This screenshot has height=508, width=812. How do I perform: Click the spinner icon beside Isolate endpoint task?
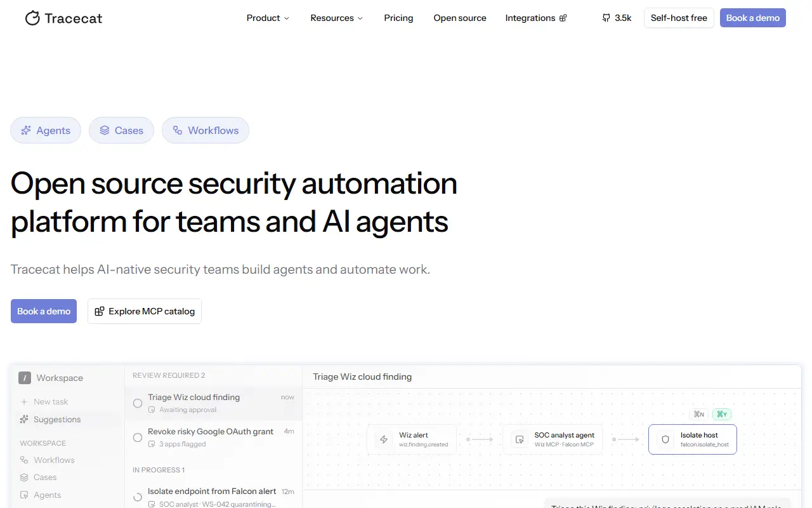[137, 497]
